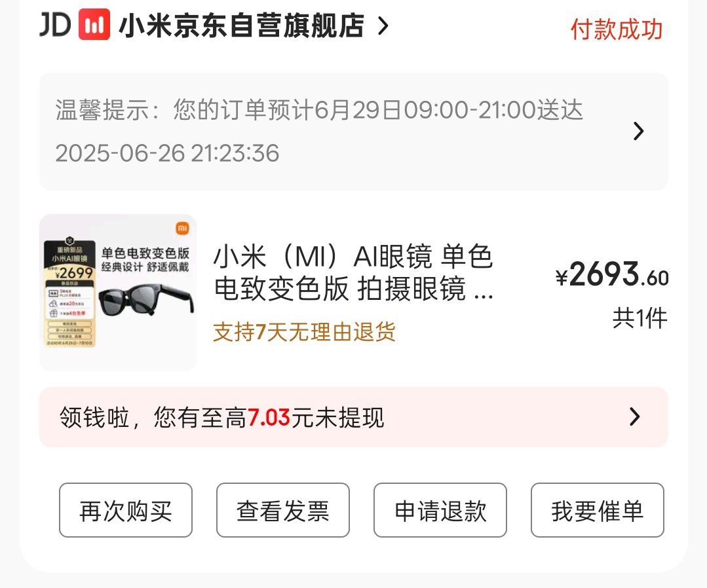Image resolution: width=707 pixels, height=588 pixels.
Task: Open 小米京东自营旗舰店 store page
Action: pos(241,26)
